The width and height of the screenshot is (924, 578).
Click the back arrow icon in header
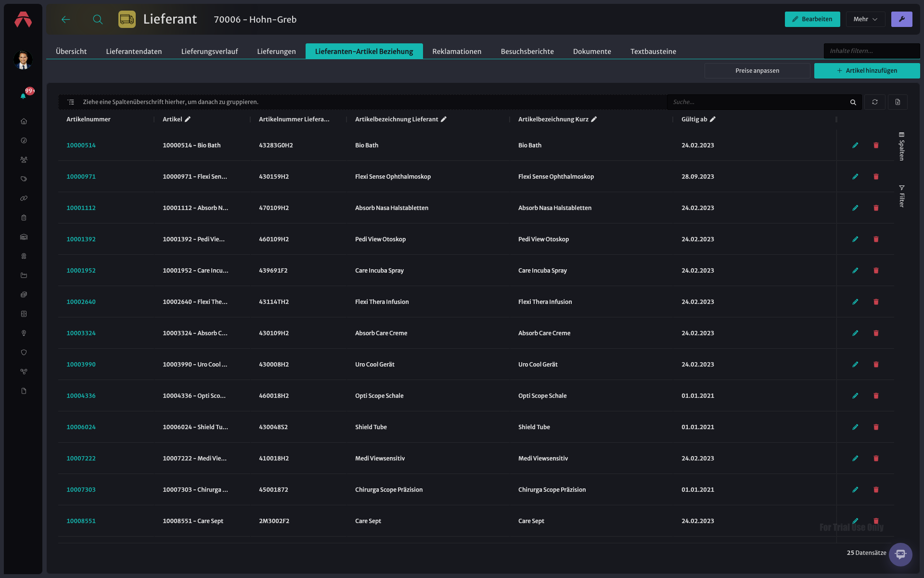[66, 19]
